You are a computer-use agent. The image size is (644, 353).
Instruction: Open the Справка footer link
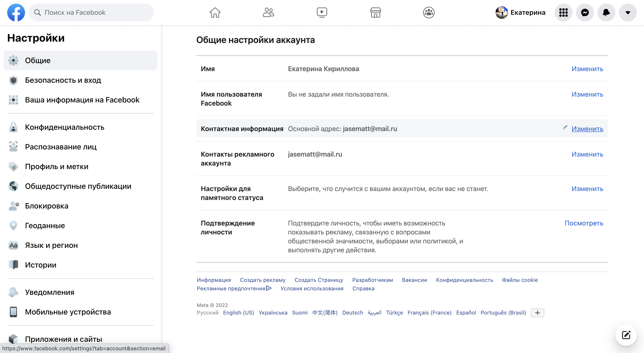(x=363, y=288)
